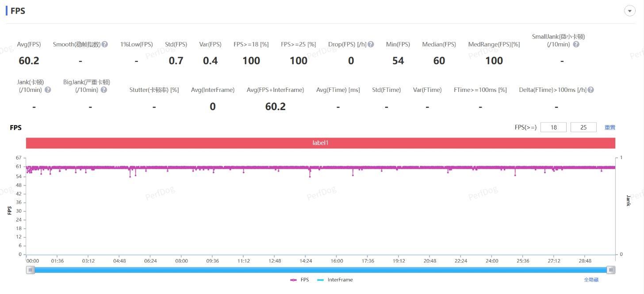
Task: Click 全隐藏 to hide all series
Action: [x=591, y=280]
